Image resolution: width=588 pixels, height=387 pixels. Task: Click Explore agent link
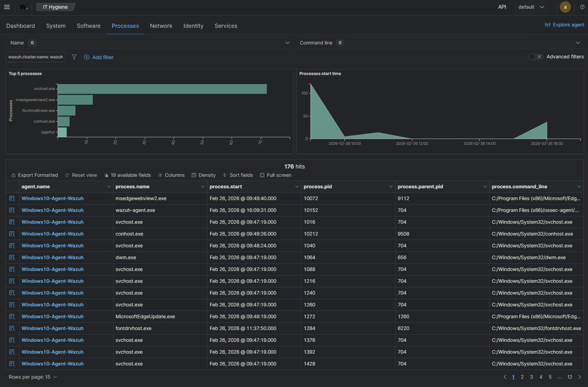click(564, 25)
